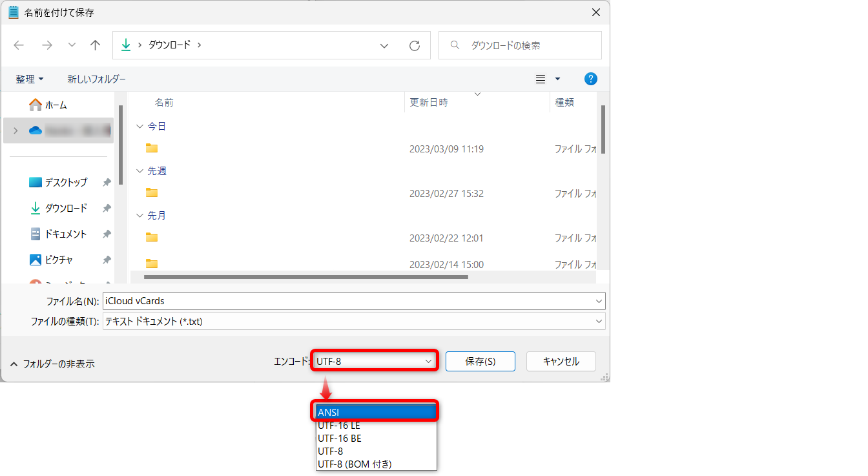
Task: Click the blue OneDrive cloud icon in the sidebar
Action: (35, 130)
